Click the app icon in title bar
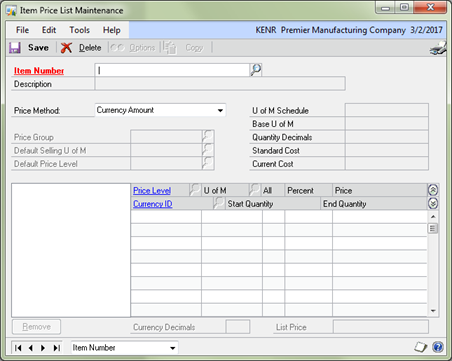Viewport: 452px width, 361px height. coord(11,11)
